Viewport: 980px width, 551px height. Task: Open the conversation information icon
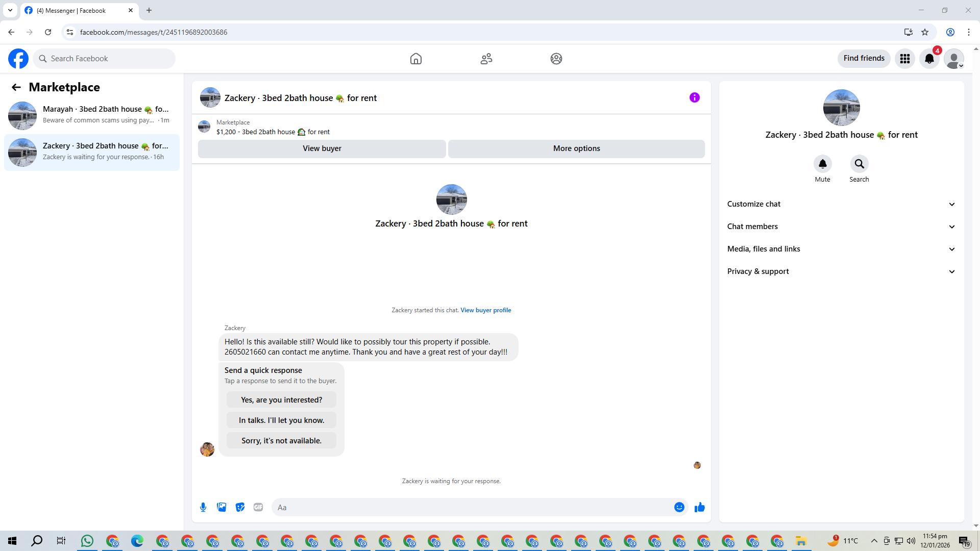[694, 97]
